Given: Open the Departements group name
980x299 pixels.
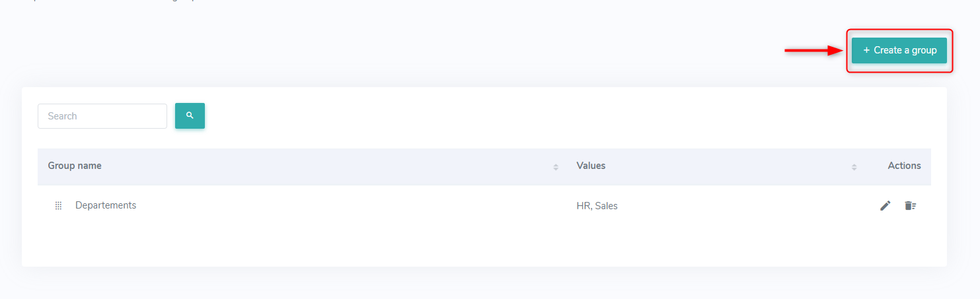Looking at the screenshot, I should 106,205.
